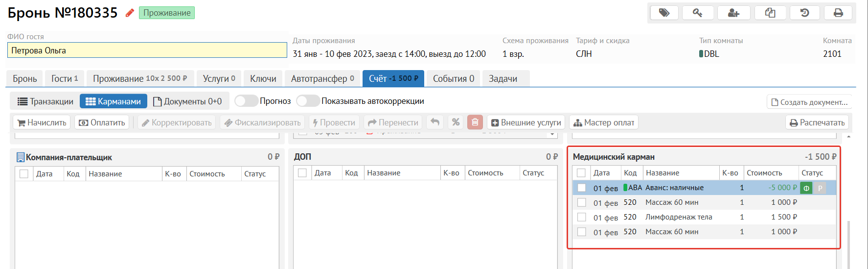Open Мастер оплат

604,122
